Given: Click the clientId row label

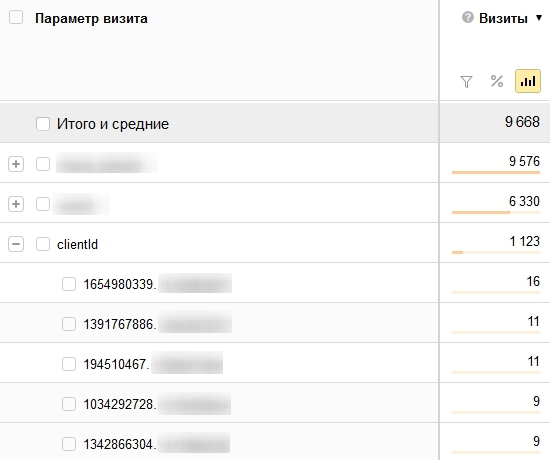Looking at the screenshot, I should pyautogui.click(x=78, y=244).
